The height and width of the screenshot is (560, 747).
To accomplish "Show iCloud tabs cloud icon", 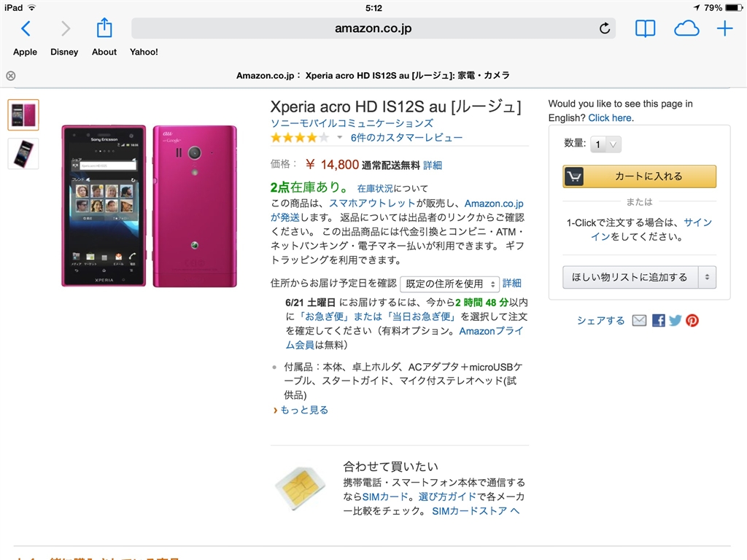I will (686, 28).
